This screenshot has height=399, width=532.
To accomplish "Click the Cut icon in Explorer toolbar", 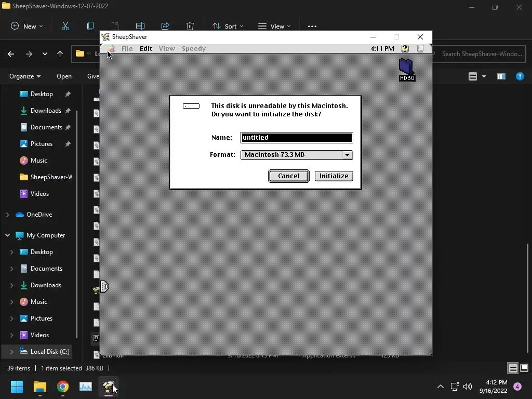I will pos(65,26).
